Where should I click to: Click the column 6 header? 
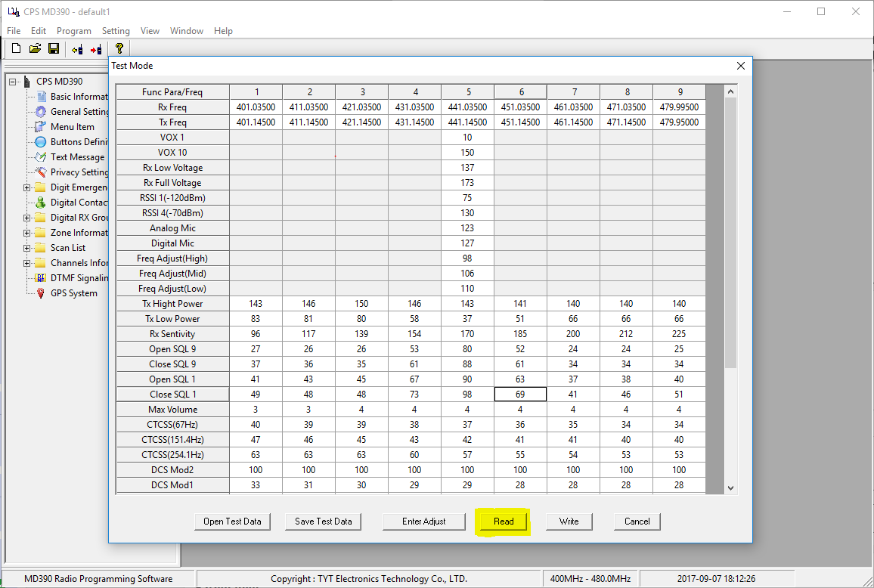pyautogui.click(x=521, y=92)
